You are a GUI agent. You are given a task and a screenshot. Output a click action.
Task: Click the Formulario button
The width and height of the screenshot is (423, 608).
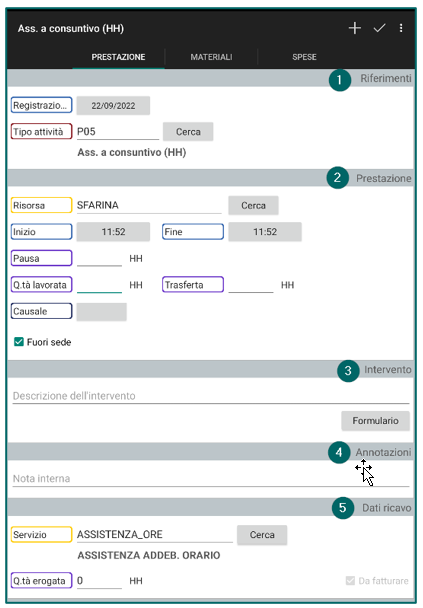pyautogui.click(x=375, y=421)
